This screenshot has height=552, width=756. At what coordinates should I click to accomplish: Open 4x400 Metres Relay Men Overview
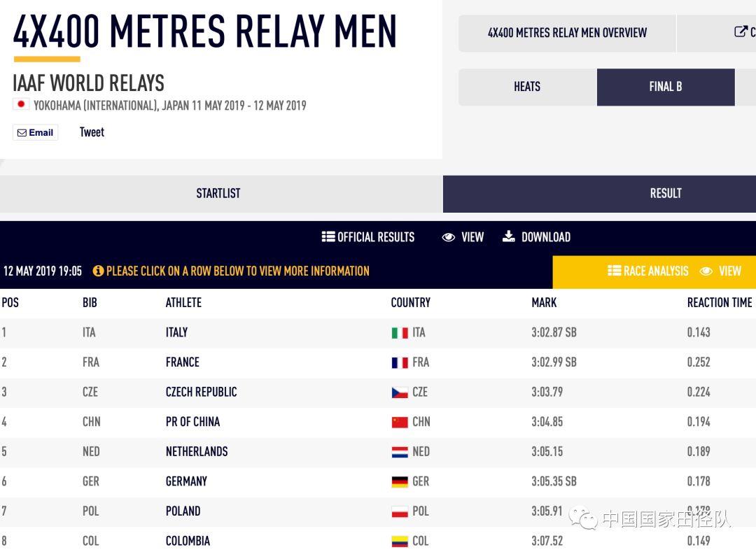[x=567, y=33]
